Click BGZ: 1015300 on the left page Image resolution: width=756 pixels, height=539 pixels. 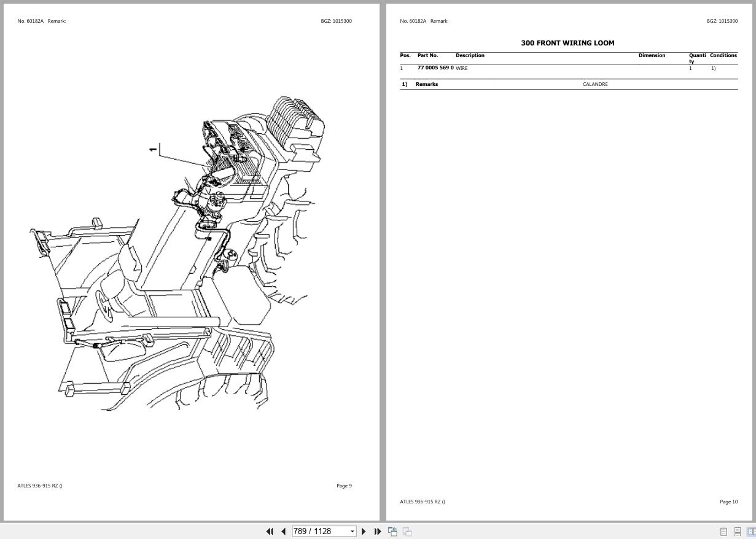(336, 21)
